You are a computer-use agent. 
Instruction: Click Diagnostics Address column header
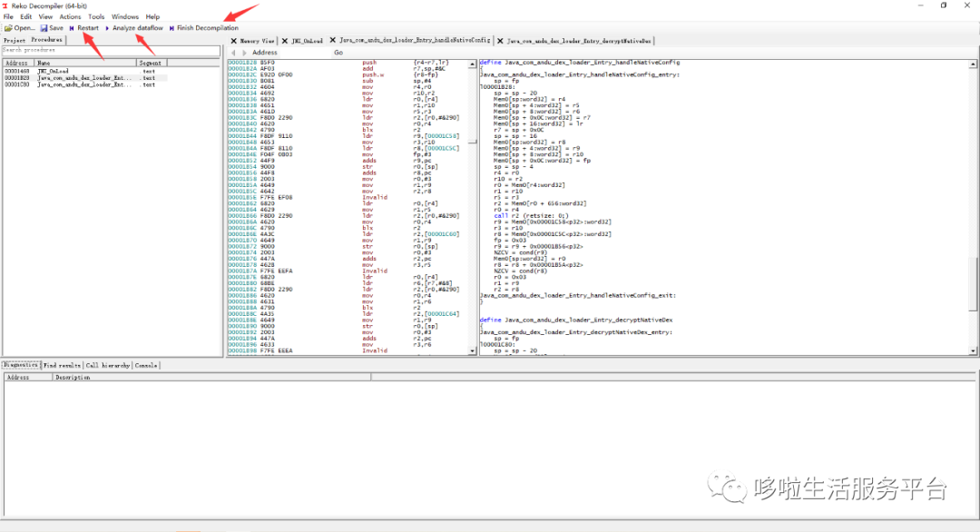point(28,378)
